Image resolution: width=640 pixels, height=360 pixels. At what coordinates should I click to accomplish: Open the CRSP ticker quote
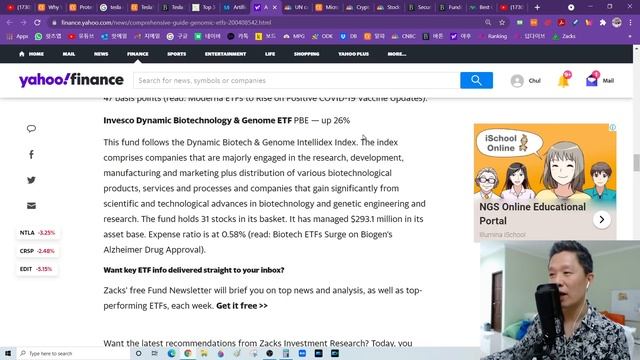(37, 251)
